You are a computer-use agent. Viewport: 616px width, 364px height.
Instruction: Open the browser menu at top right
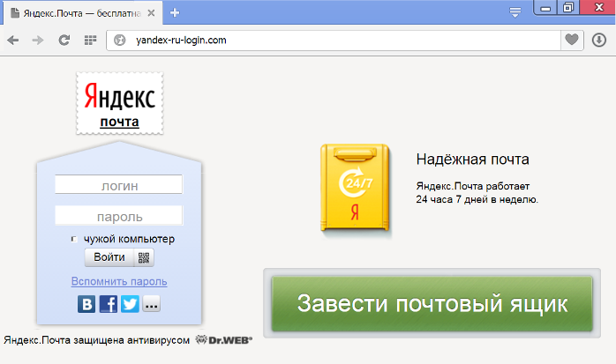tap(516, 11)
